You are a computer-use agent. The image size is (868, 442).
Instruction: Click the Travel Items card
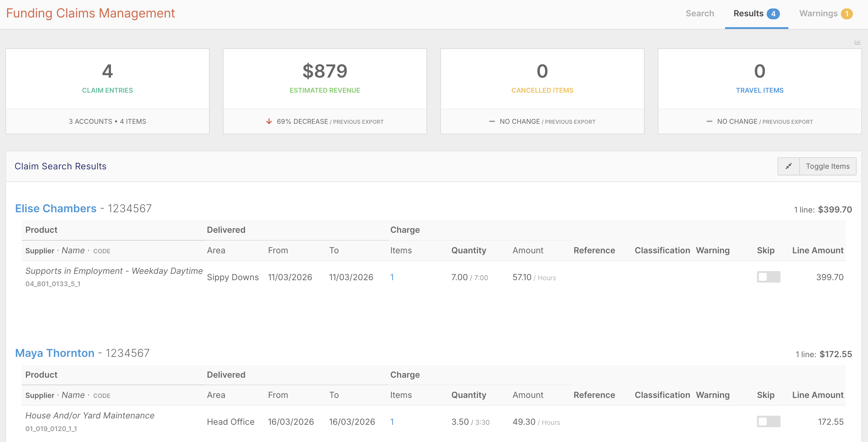pos(759,91)
